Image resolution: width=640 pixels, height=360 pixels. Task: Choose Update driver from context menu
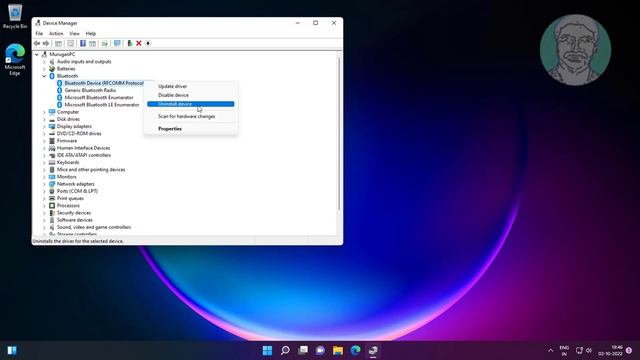point(191,86)
